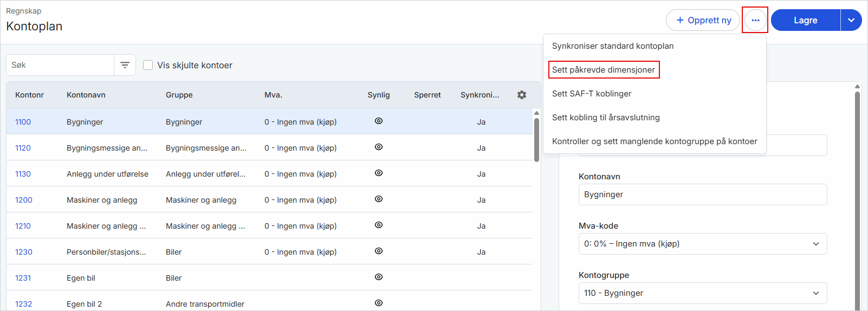868x311 pixels.
Task: Open account number 1120 link
Action: [23, 148]
